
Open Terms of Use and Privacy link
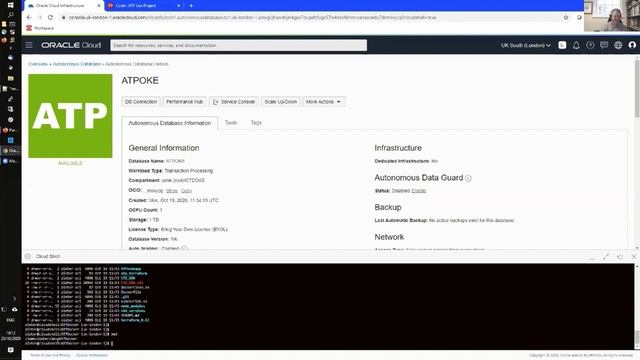pos(50,356)
